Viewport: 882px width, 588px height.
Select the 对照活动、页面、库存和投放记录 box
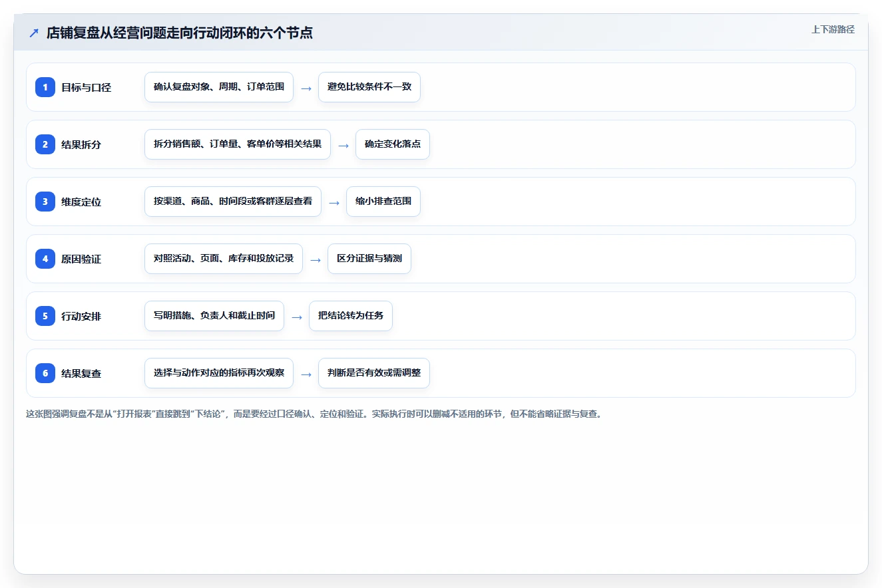point(224,259)
